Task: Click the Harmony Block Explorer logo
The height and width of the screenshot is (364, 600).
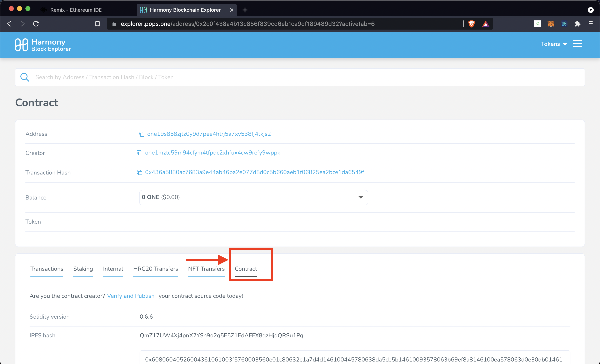Action: pyautogui.click(x=43, y=45)
